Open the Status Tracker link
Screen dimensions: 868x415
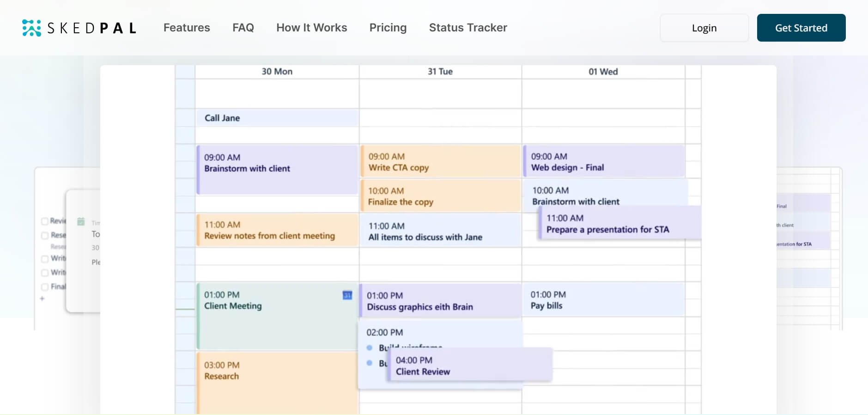click(x=468, y=28)
